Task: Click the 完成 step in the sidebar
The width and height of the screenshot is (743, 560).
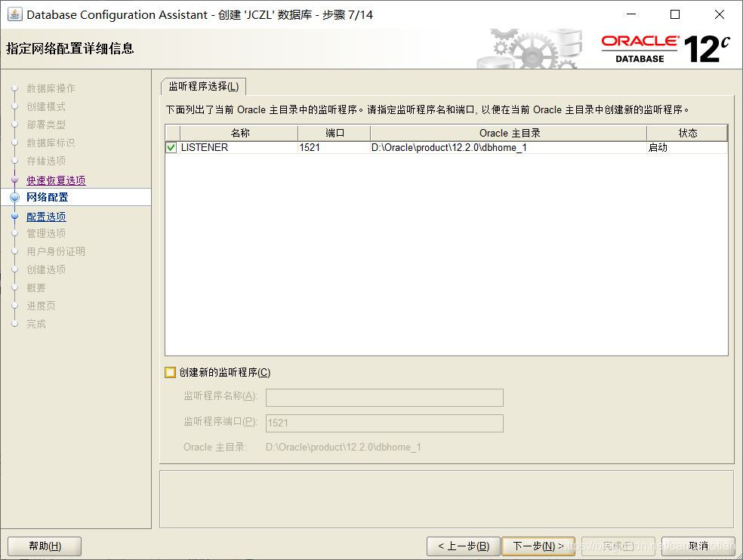Action: pyautogui.click(x=36, y=324)
